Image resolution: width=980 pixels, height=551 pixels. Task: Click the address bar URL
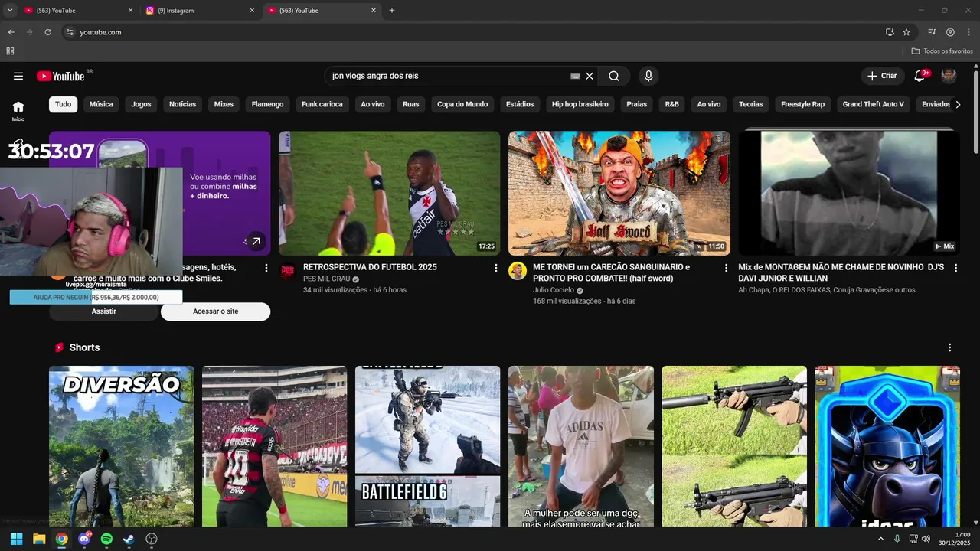tap(100, 32)
